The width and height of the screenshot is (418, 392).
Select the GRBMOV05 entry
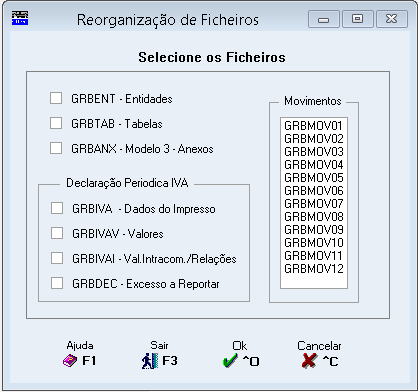coord(314,178)
